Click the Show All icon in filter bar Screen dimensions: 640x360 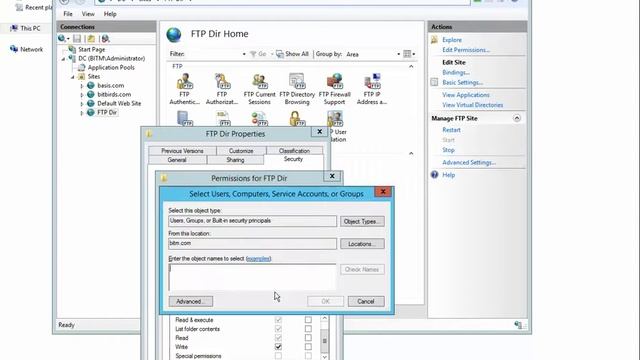pos(280,54)
